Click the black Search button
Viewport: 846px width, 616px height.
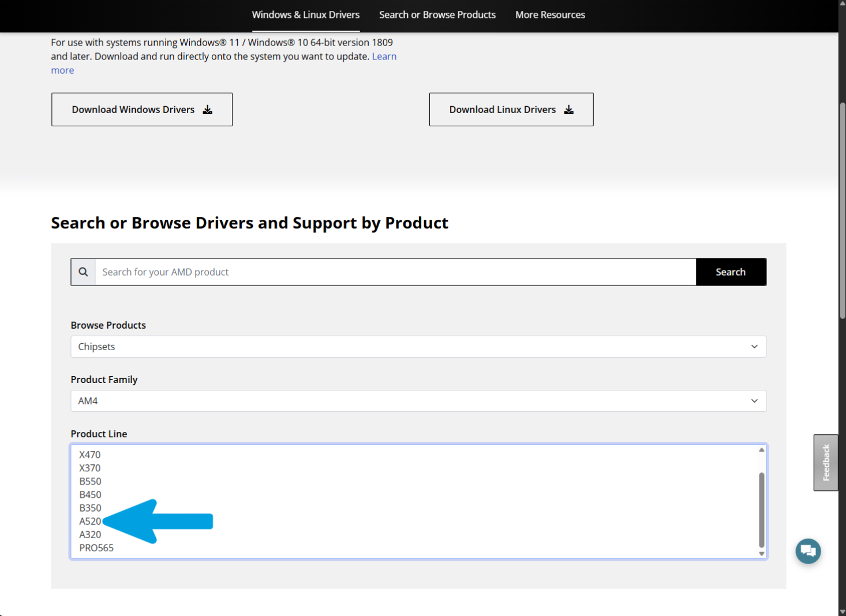pyautogui.click(x=731, y=272)
